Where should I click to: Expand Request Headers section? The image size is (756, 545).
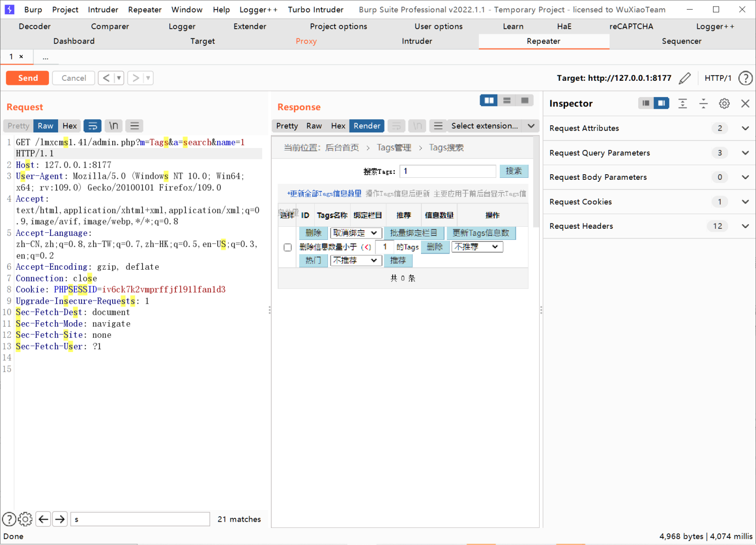pos(745,226)
